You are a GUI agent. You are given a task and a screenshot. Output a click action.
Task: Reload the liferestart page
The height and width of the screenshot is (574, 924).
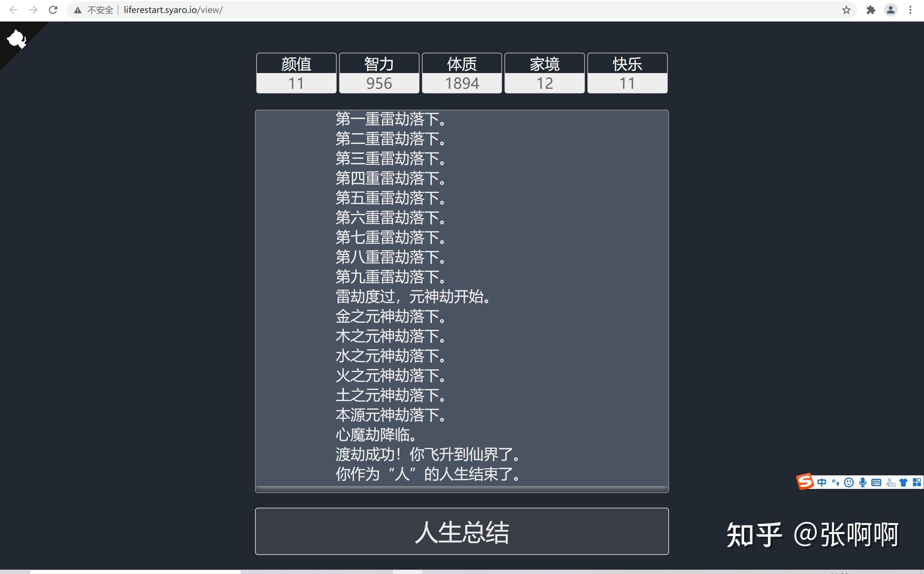coord(53,10)
